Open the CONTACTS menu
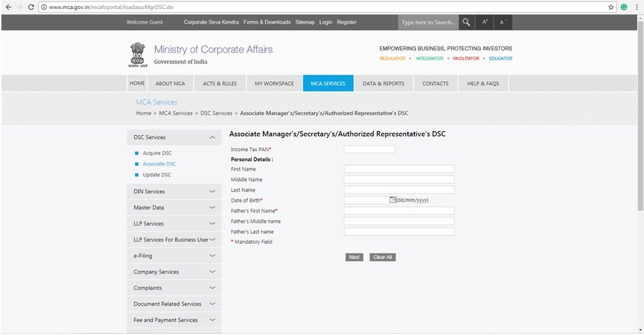Image resolution: width=644 pixels, height=335 pixels. pos(436,84)
